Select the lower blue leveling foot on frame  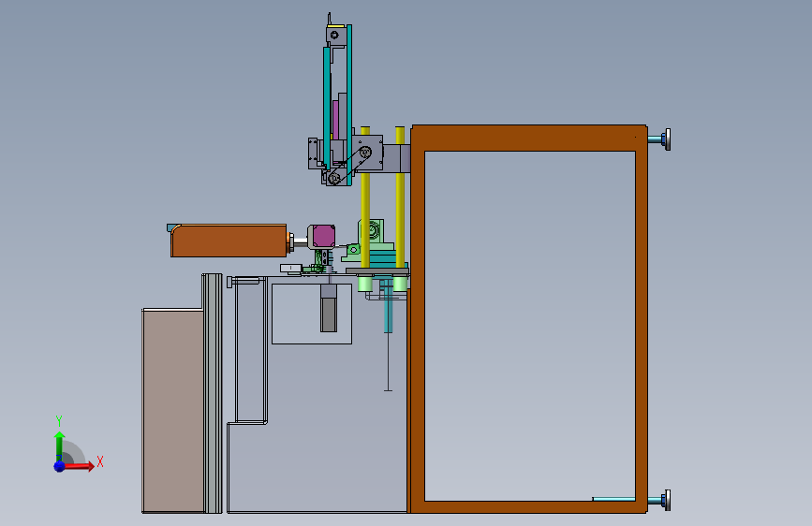659,500
